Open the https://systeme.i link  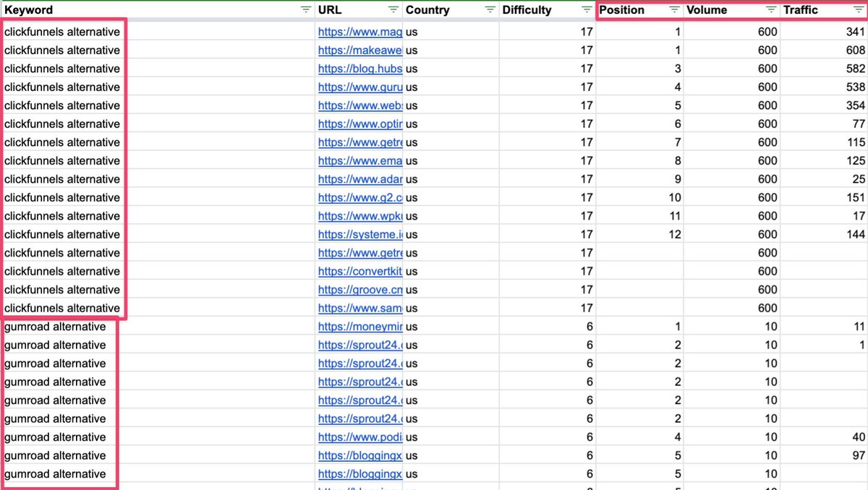coord(359,234)
